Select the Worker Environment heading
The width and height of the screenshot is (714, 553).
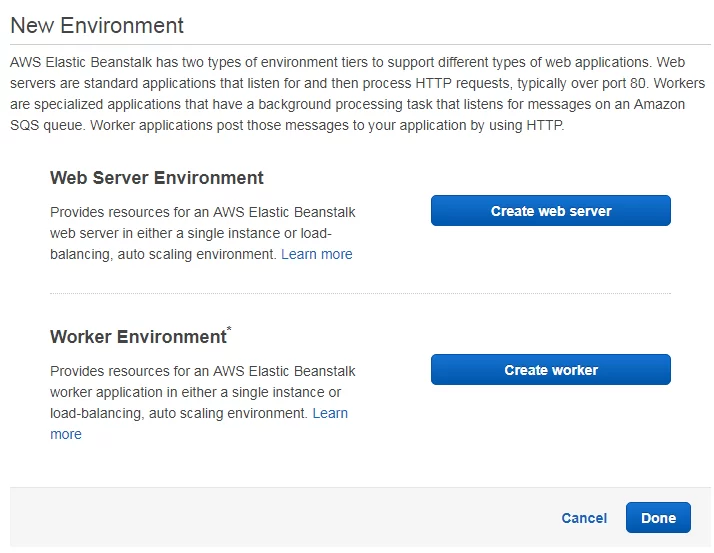(x=138, y=337)
